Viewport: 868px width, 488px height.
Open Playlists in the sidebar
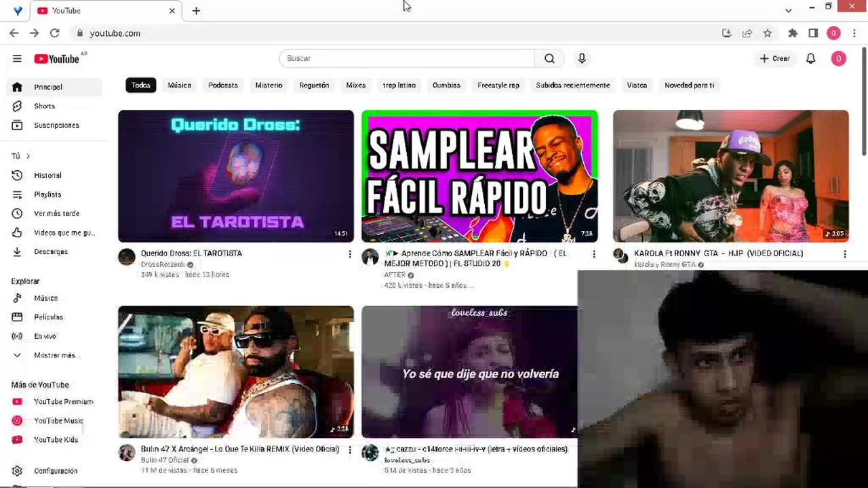tap(54, 195)
